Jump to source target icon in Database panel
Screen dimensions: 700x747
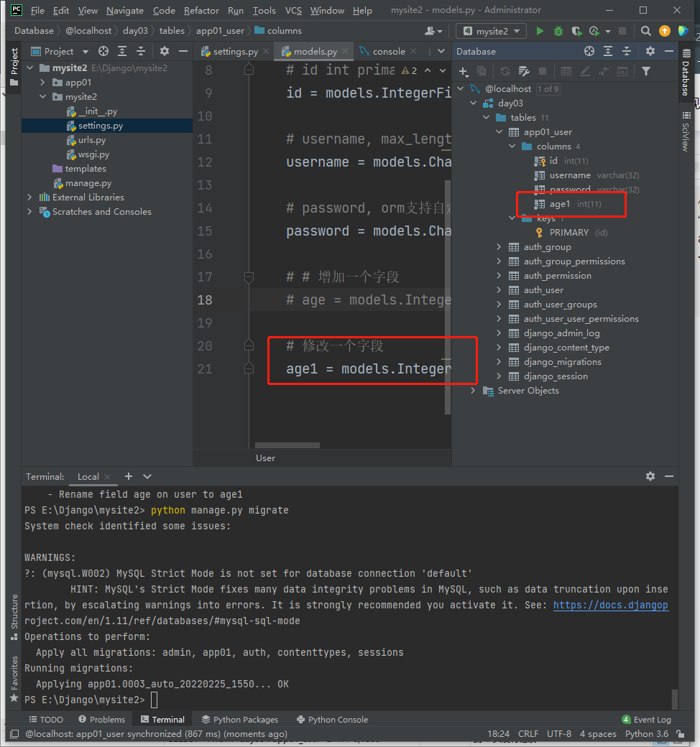pyautogui.click(x=589, y=52)
